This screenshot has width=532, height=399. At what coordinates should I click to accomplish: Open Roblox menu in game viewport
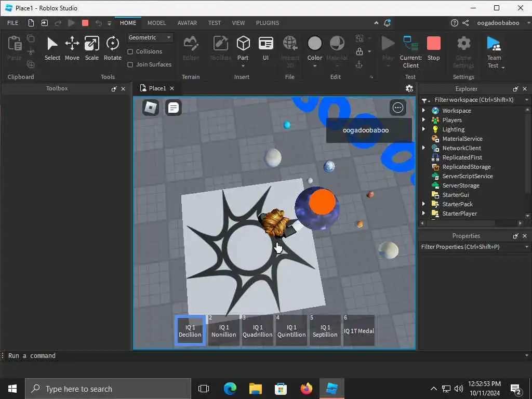click(x=151, y=108)
